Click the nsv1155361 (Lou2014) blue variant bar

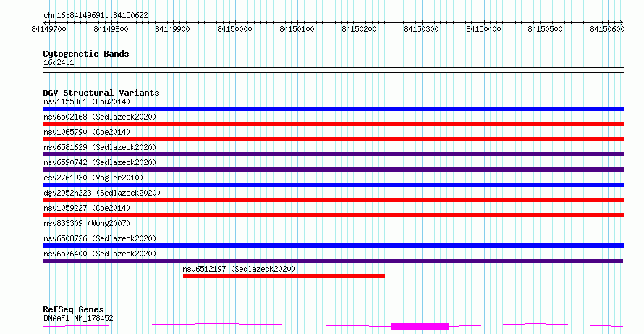[x=333, y=109]
